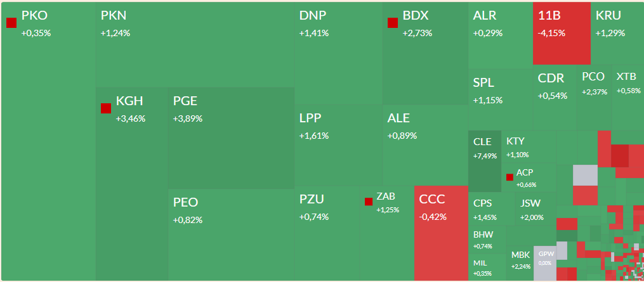This screenshot has height=282, width=644.
Task: Click the red square marker beside KGH
Action: pos(106,108)
